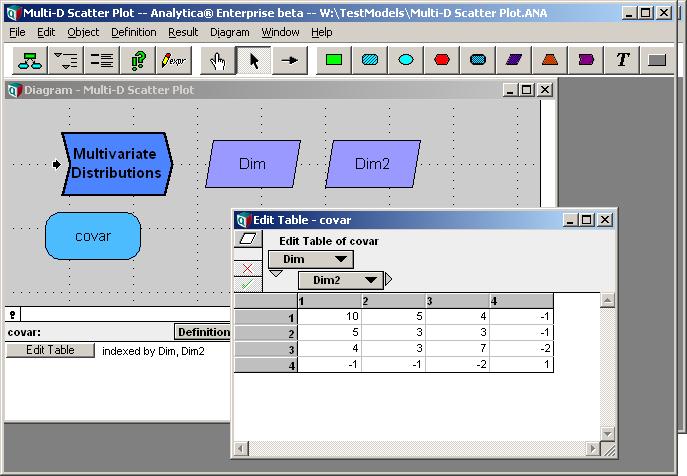
Task: Pick the green rectangle decision node
Action: tap(334, 60)
